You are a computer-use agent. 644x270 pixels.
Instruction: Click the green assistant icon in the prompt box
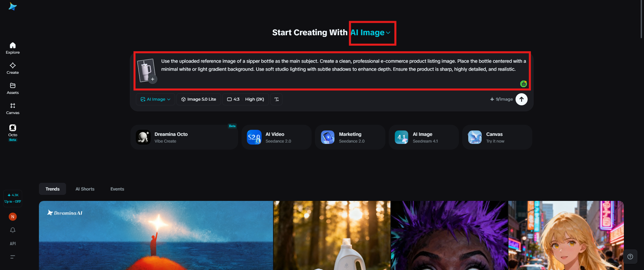point(524,84)
